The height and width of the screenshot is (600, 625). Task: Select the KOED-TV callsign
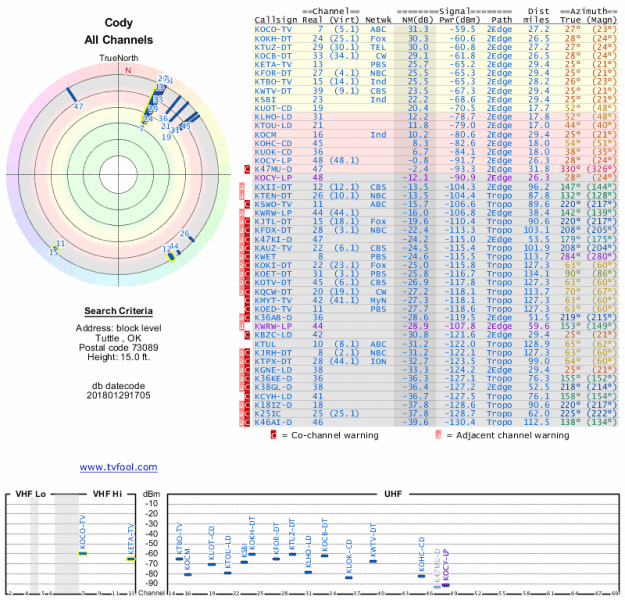tap(273, 309)
